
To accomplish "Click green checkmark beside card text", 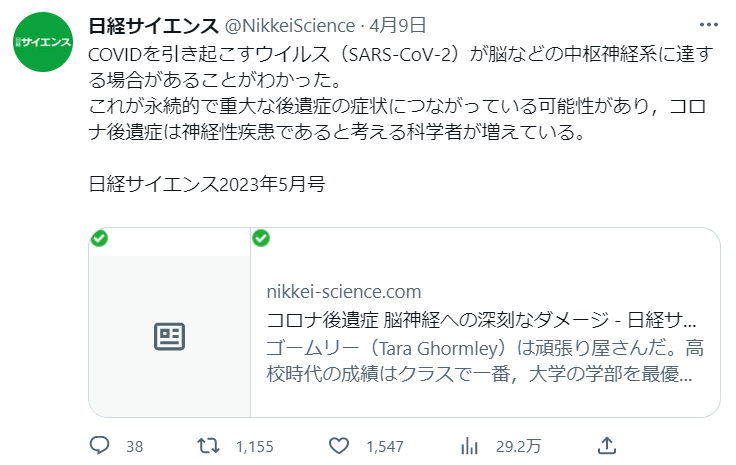I will pos(261,238).
